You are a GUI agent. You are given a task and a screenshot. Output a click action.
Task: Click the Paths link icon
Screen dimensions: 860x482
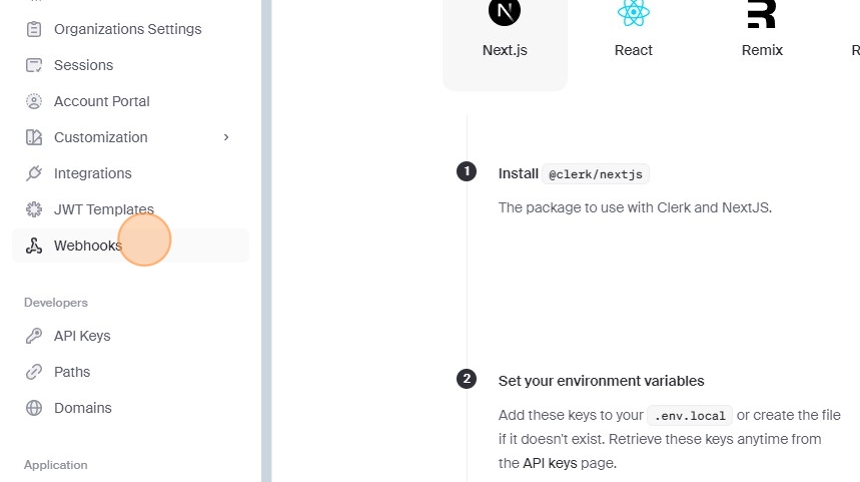point(34,372)
